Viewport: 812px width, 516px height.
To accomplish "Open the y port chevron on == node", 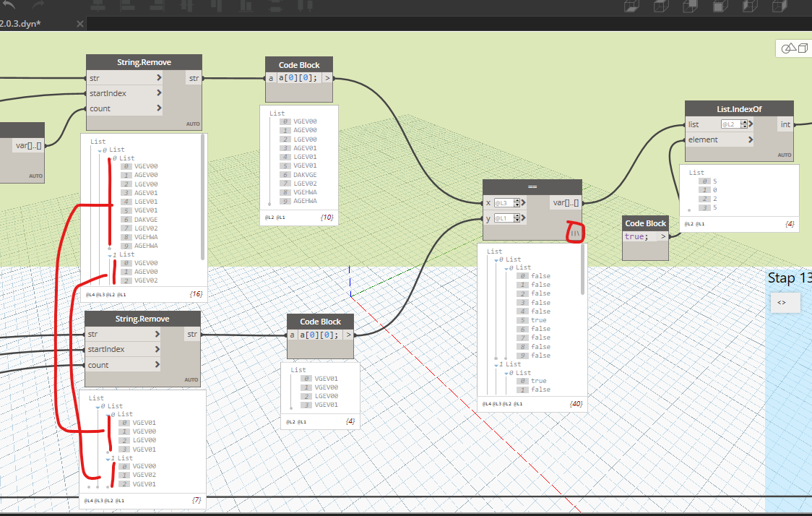I will point(524,218).
